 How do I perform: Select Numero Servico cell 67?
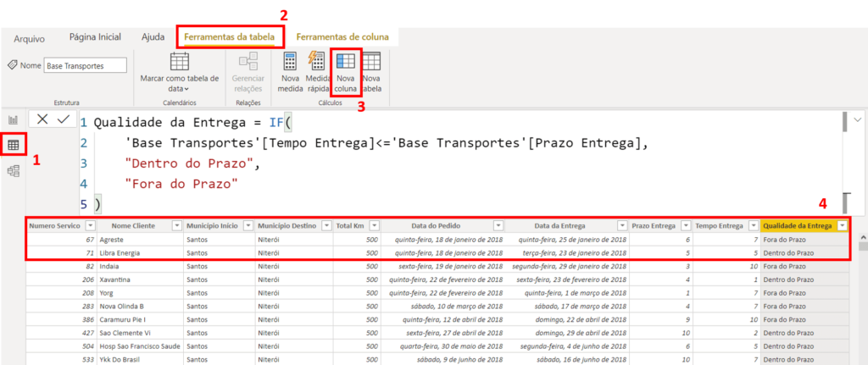(62, 240)
